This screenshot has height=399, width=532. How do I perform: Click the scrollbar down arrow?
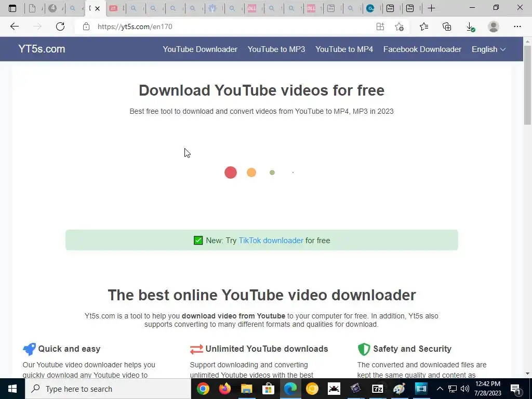[x=527, y=374]
